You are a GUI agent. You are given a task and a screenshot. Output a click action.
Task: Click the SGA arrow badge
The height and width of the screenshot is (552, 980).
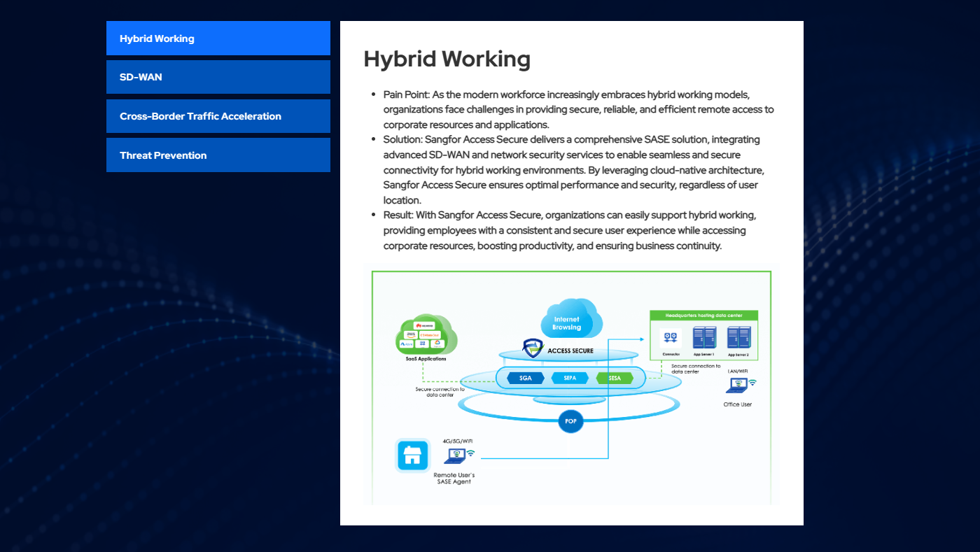click(x=525, y=378)
